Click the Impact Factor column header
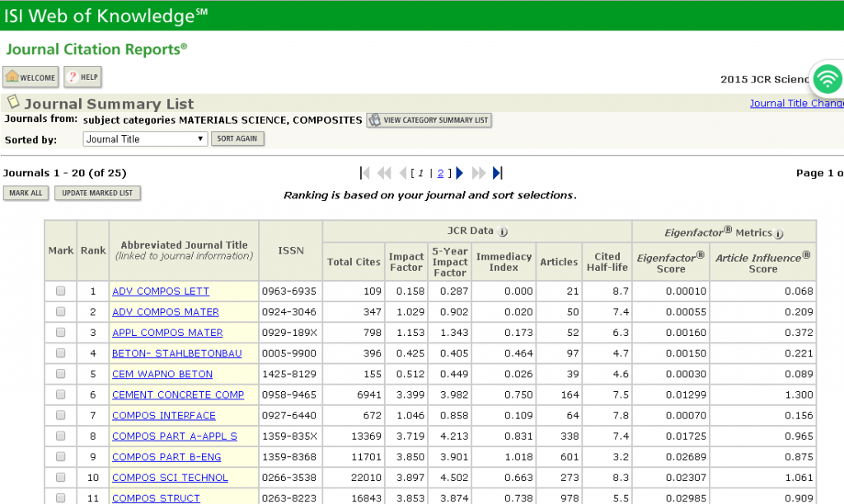The width and height of the screenshot is (844, 504). (x=406, y=262)
